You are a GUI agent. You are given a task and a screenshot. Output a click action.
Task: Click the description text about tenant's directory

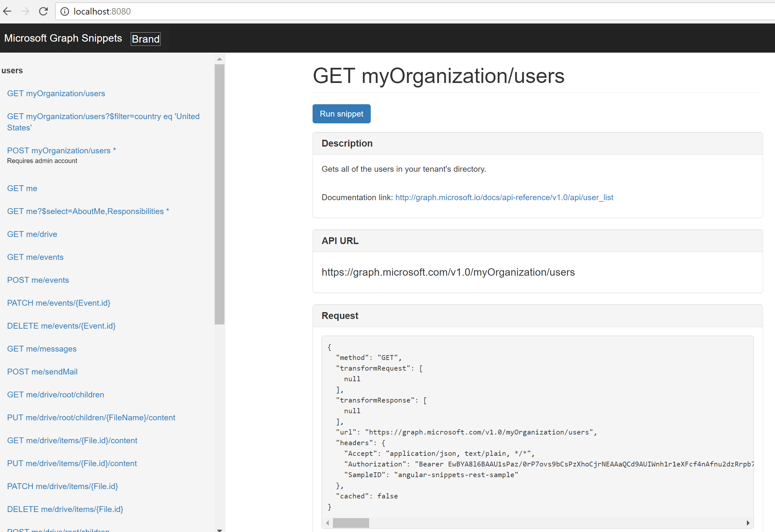pyautogui.click(x=404, y=169)
